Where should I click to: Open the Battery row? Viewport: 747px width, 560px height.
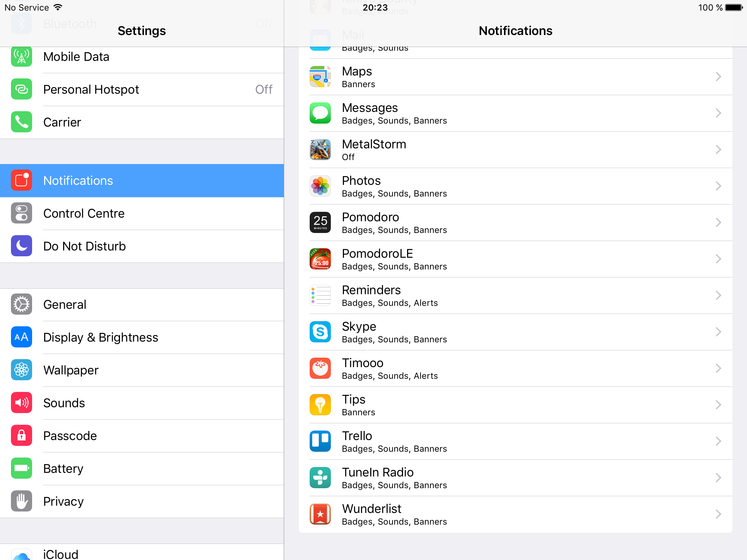point(142,468)
